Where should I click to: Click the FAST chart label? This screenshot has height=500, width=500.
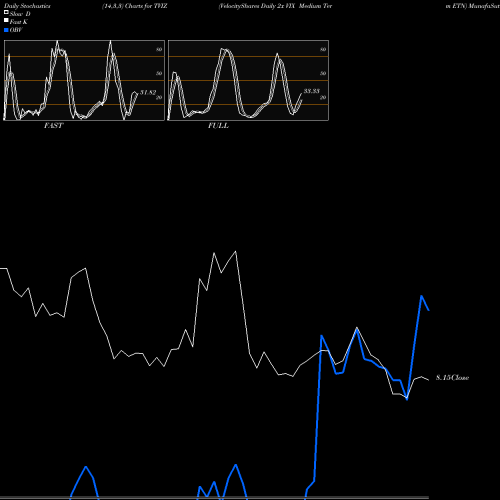[x=53, y=126]
